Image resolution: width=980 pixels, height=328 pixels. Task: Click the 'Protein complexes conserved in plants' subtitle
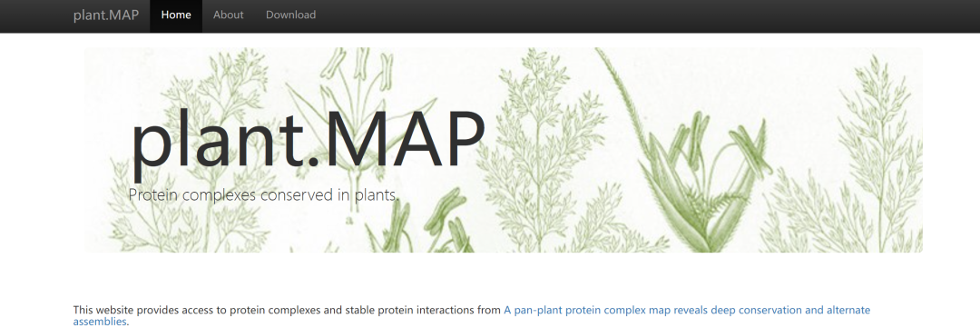263,194
